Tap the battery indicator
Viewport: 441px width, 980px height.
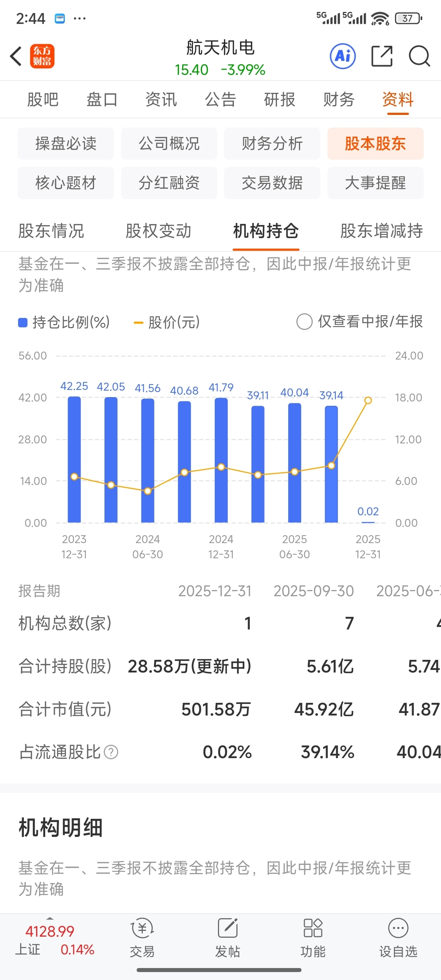point(409,18)
